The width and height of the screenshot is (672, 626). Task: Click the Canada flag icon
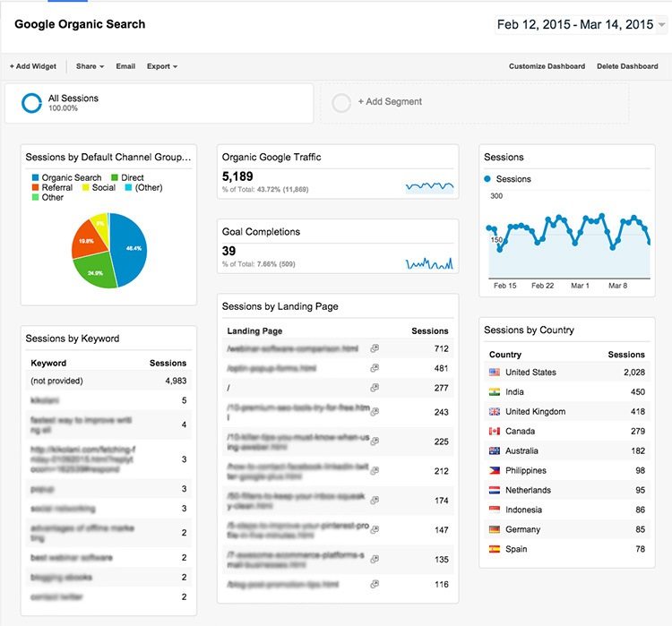tap(495, 432)
